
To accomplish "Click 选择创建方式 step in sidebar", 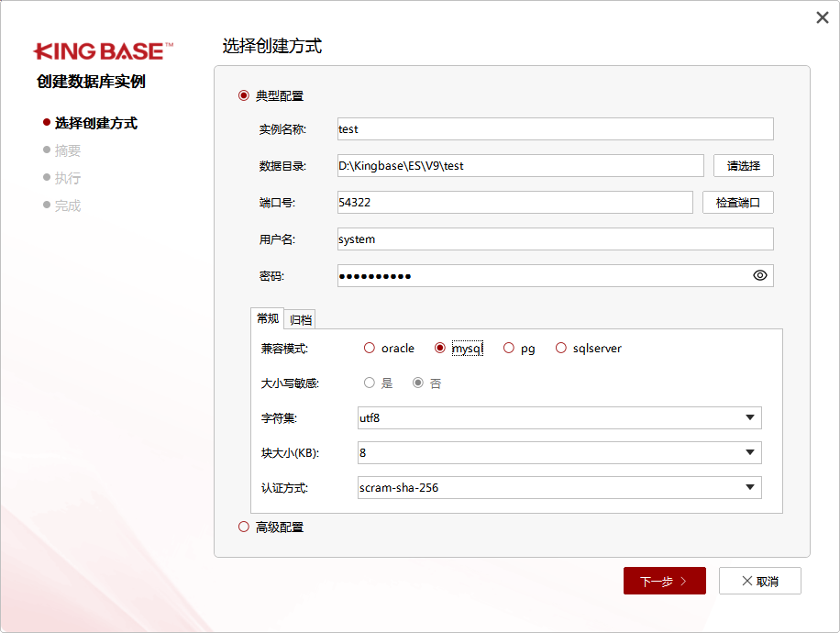I will tap(96, 123).
